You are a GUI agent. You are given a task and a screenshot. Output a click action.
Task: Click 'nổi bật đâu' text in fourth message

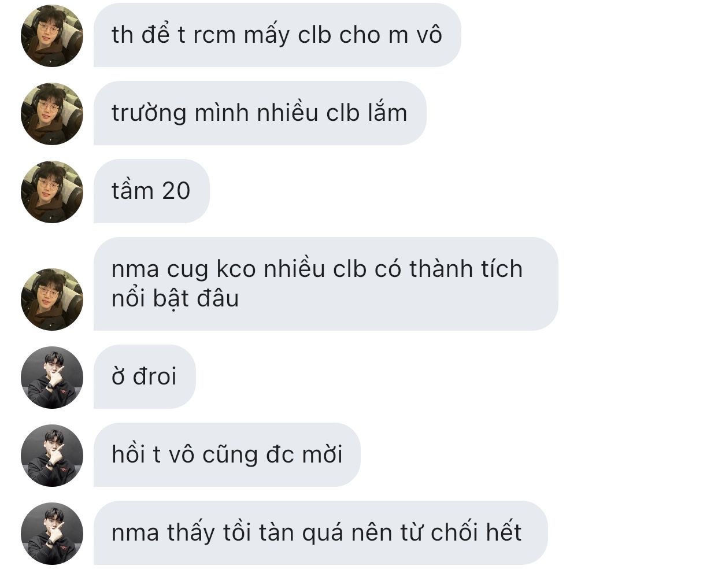point(175,299)
